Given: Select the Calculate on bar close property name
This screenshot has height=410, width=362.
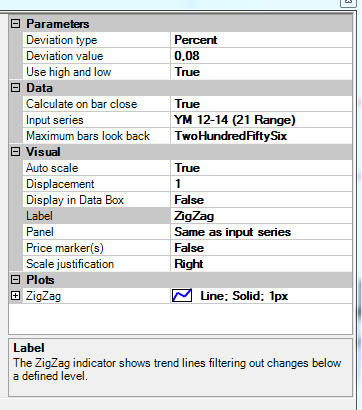Looking at the screenshot, I should (x=82, y=104).
